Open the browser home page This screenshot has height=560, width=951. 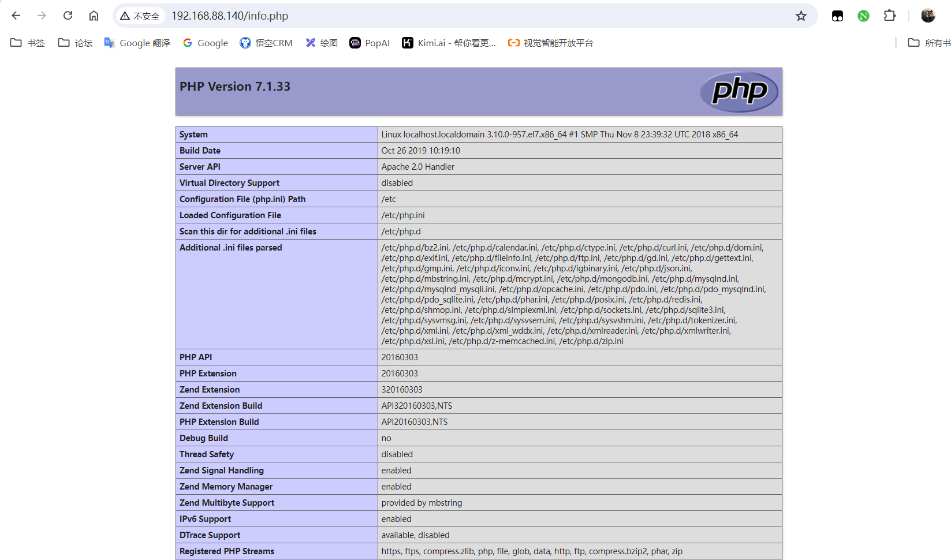coord(94,16)
